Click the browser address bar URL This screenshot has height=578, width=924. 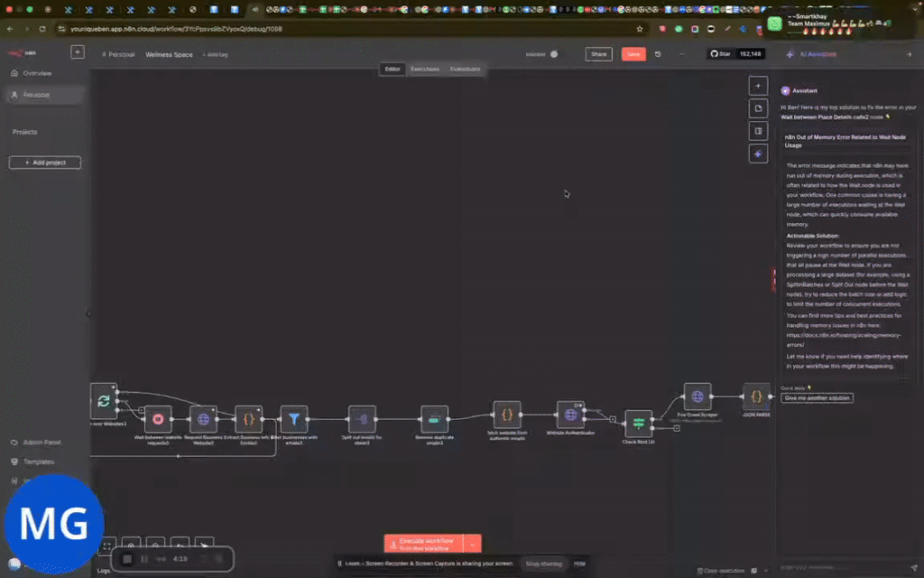[176, 28]
